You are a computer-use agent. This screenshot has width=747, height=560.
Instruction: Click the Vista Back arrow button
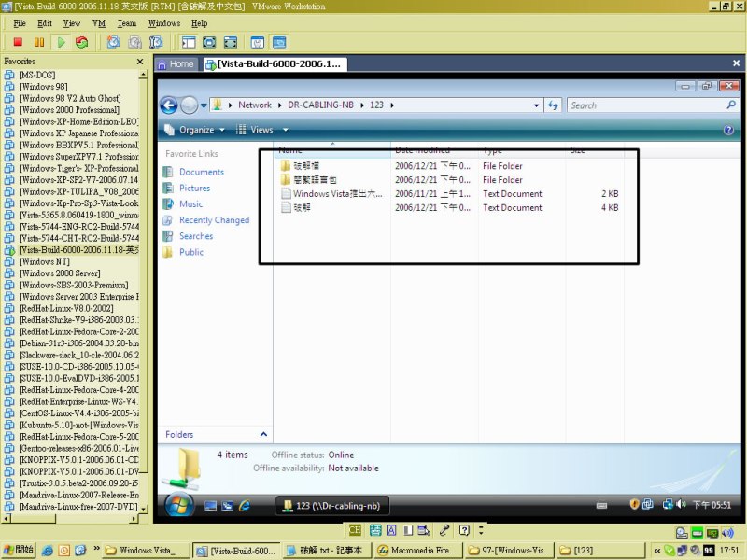(x=169, y=105)
